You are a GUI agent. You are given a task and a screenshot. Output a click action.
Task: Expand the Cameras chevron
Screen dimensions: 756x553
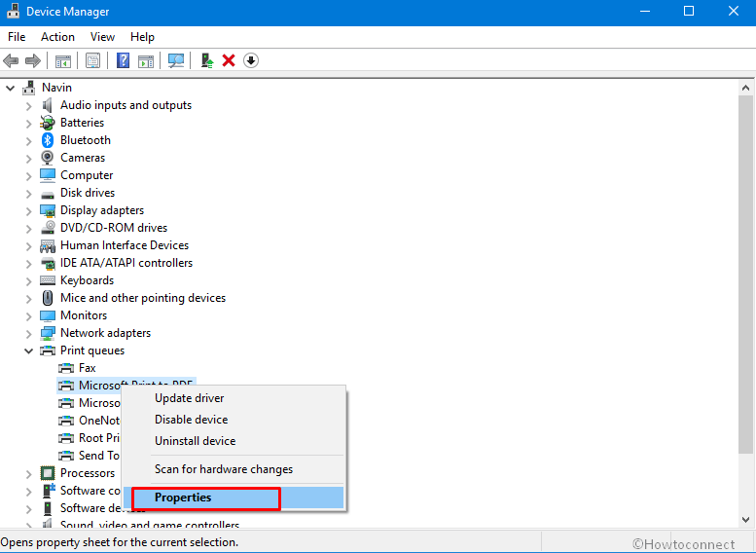pyautogui.click(x=29, y=159)
